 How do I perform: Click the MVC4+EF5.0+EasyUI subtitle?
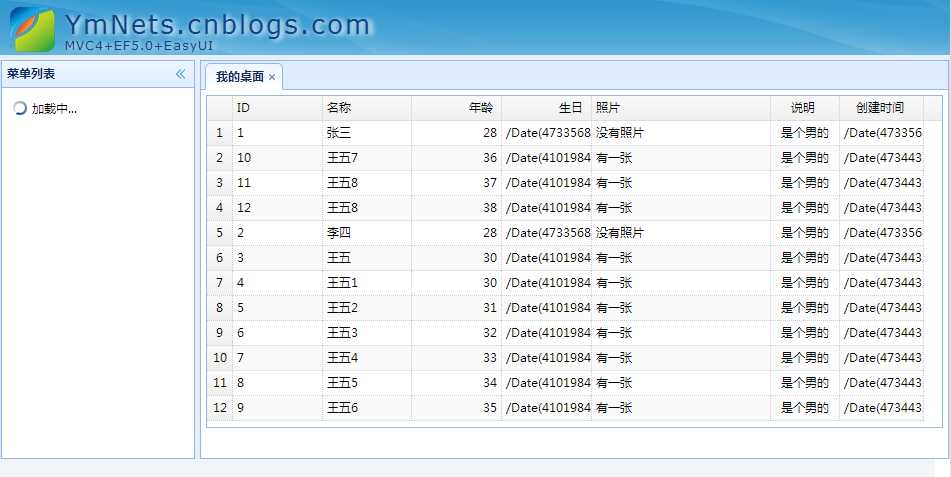coord(139,46)
